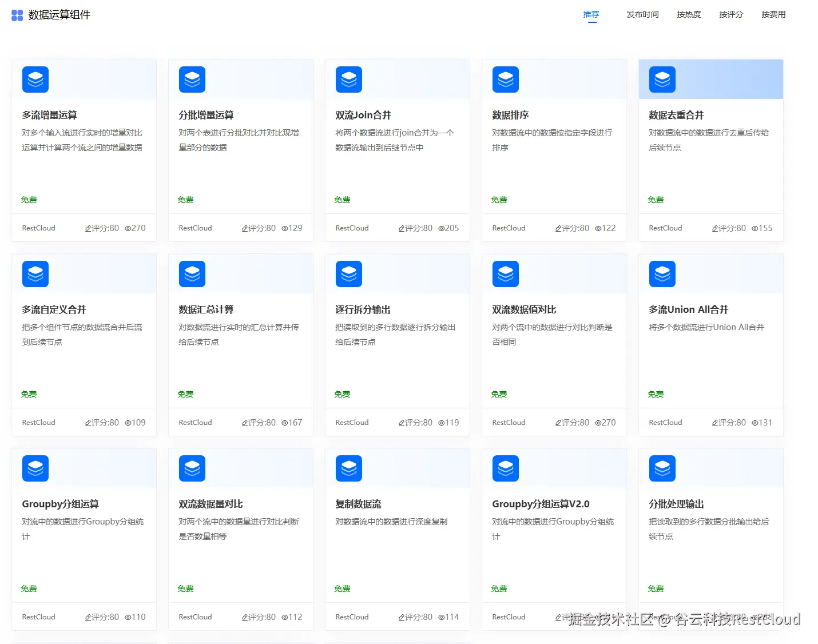Click the 复制数据流 component icon
The width and height of the screenshot is (818, 644).
[x=349, y=468]
